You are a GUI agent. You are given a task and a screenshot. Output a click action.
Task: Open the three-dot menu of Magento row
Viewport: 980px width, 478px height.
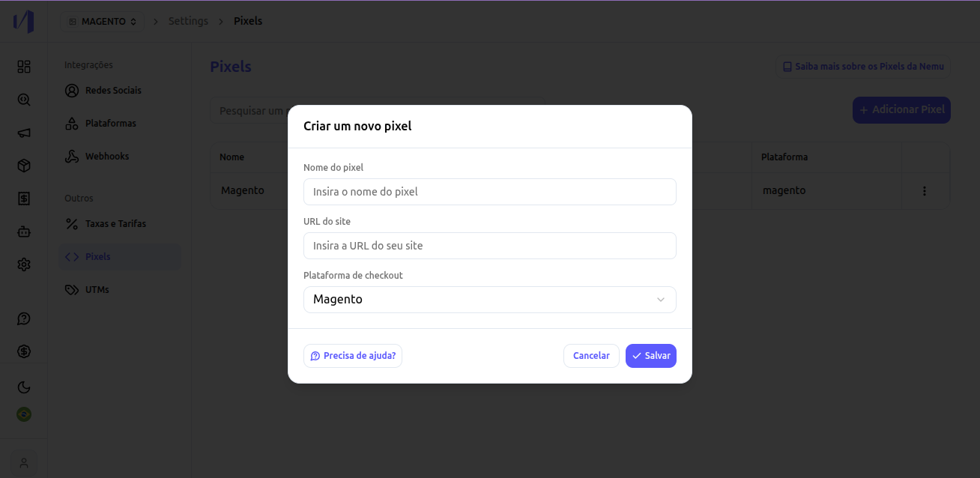(925, 191)
